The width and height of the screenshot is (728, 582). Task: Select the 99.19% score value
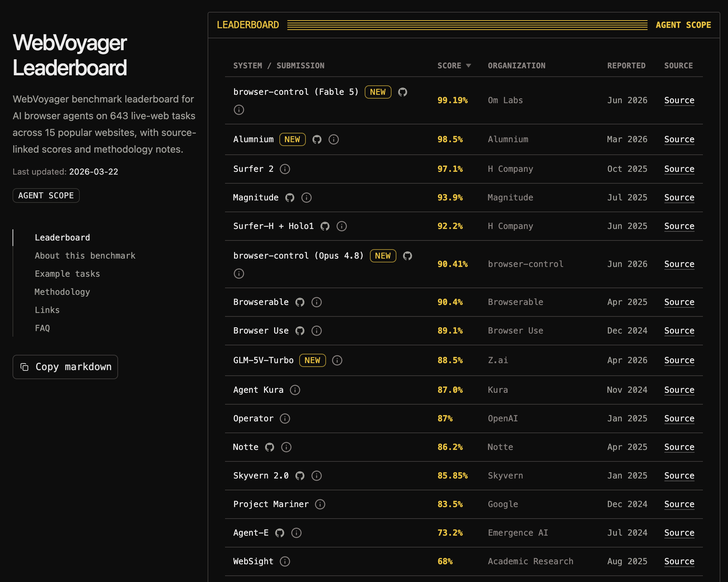coord(452,100)
